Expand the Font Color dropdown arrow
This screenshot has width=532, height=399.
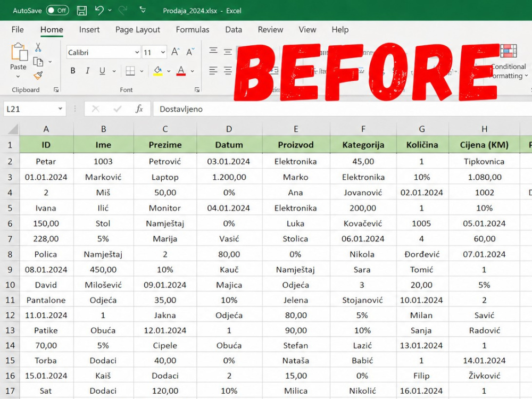point(193,71)
